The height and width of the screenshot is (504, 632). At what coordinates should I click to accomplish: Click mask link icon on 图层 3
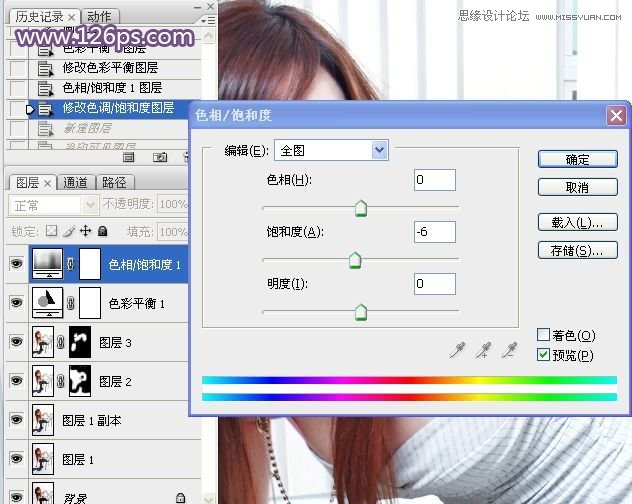click(60, 342)
